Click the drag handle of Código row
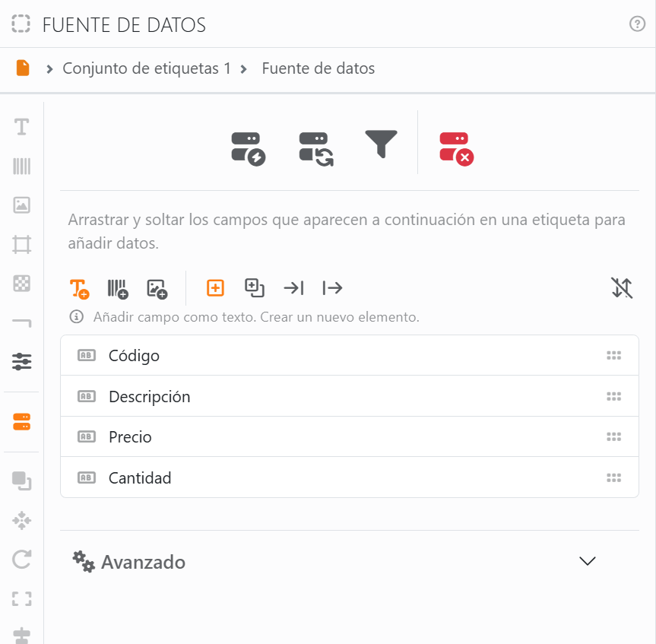 click(x=613, y=355)
